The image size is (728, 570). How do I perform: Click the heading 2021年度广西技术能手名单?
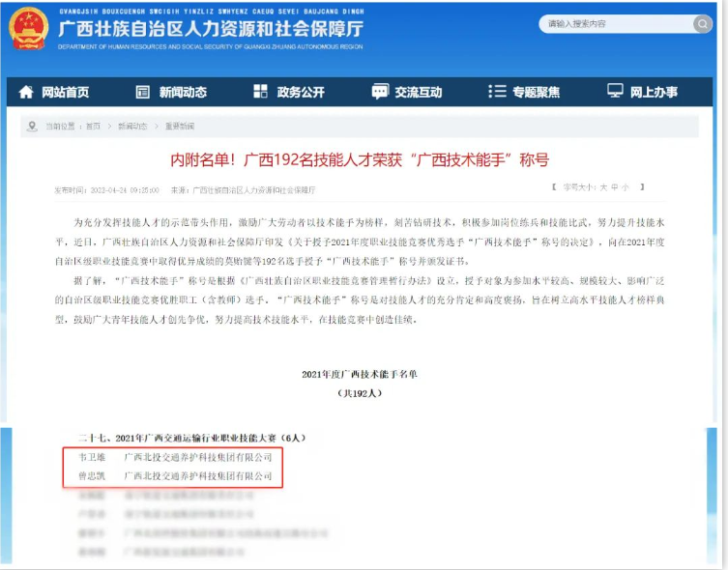click(x=360, y=374)
